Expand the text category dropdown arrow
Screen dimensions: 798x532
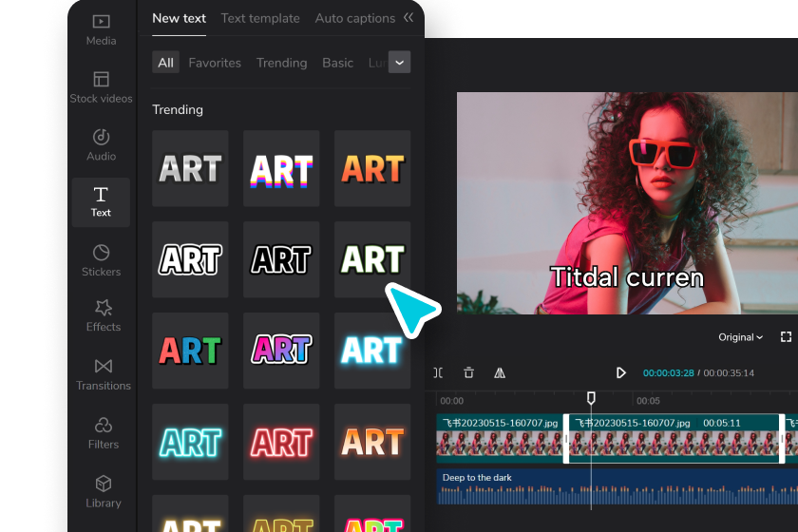click(x=400, y=62)
